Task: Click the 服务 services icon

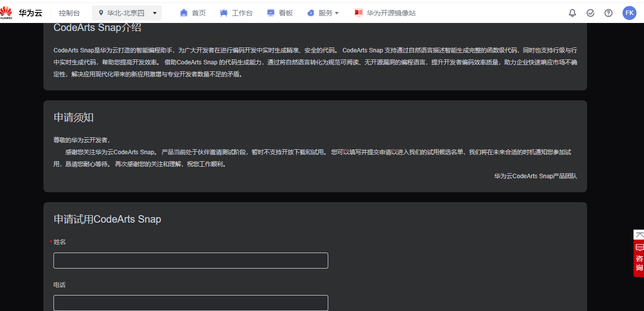Action: 311,13
